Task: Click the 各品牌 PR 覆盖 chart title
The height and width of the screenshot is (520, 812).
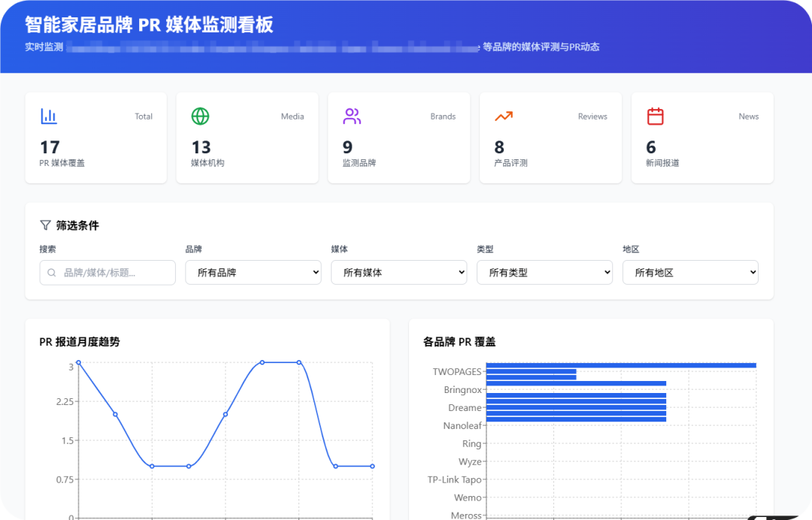Action: [459, 342]
